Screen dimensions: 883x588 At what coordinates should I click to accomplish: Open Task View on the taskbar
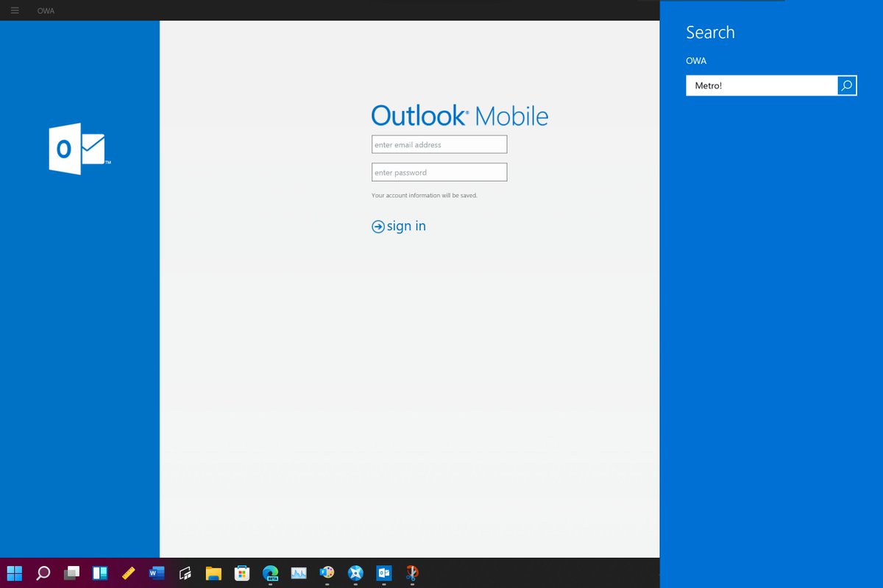[x=71, y=573]
